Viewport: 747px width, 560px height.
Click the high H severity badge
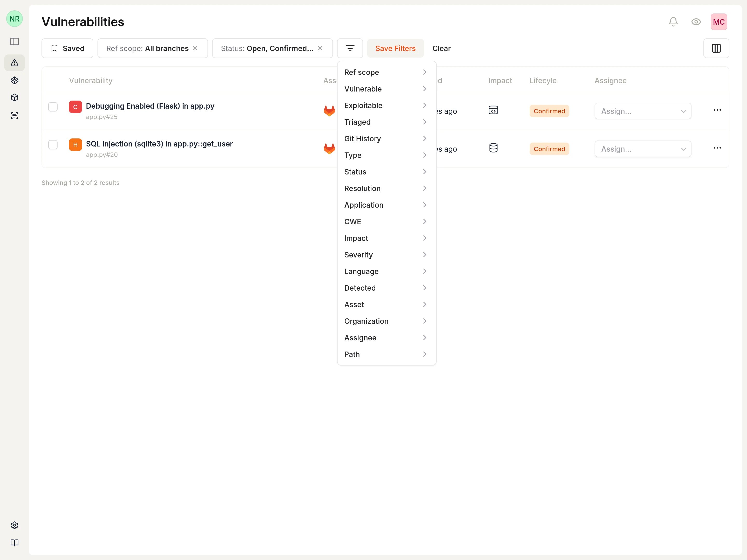75,145
